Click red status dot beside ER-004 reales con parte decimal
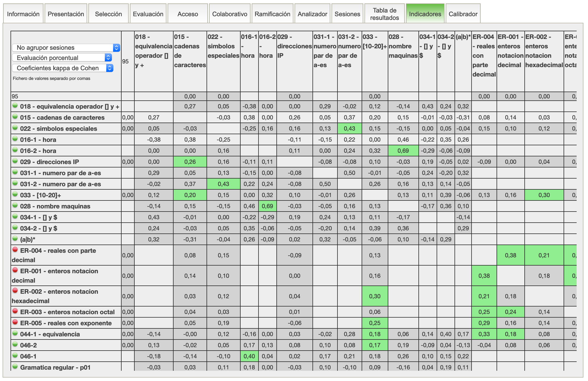 point(15,250)
